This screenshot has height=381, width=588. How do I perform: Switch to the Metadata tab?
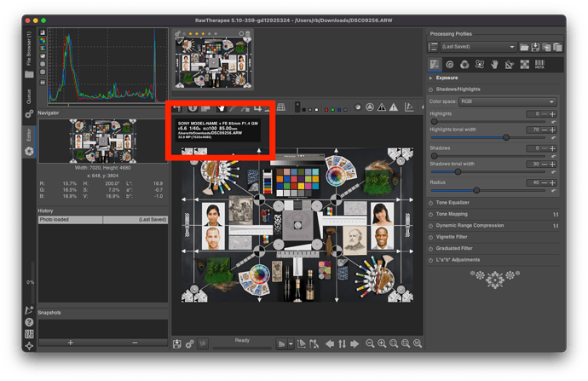point(539,63)
